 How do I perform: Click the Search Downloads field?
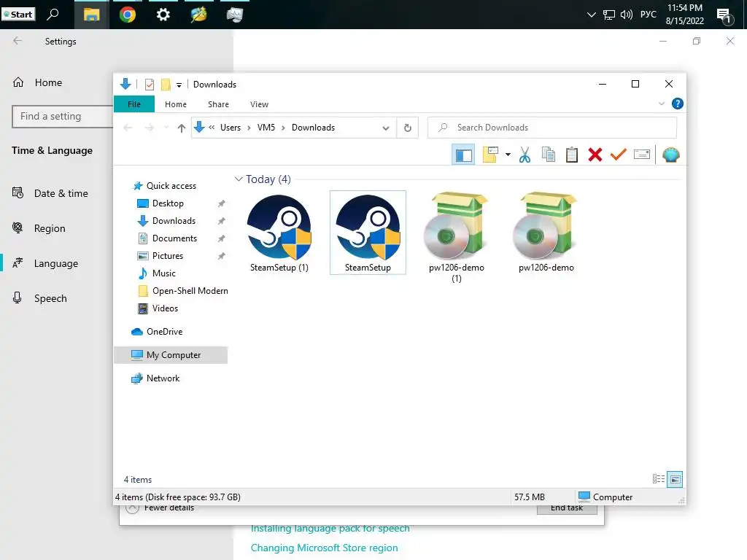click(552, 128)
